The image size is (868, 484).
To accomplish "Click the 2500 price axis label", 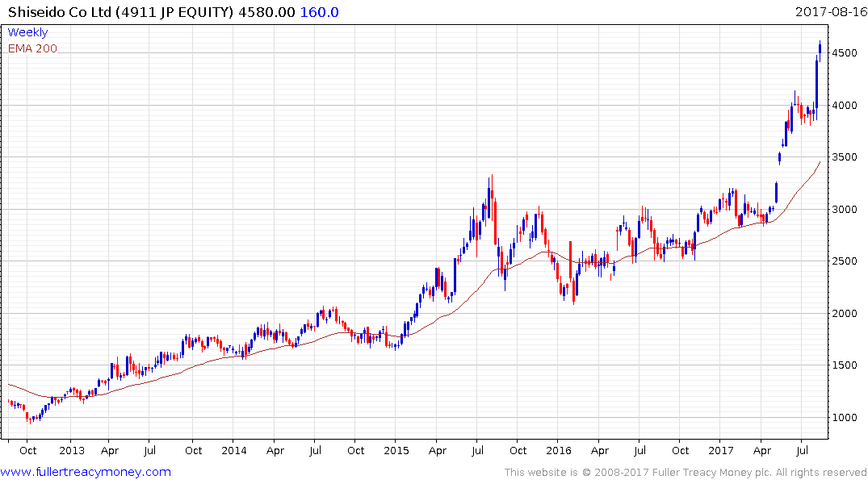I will point(845,261).
